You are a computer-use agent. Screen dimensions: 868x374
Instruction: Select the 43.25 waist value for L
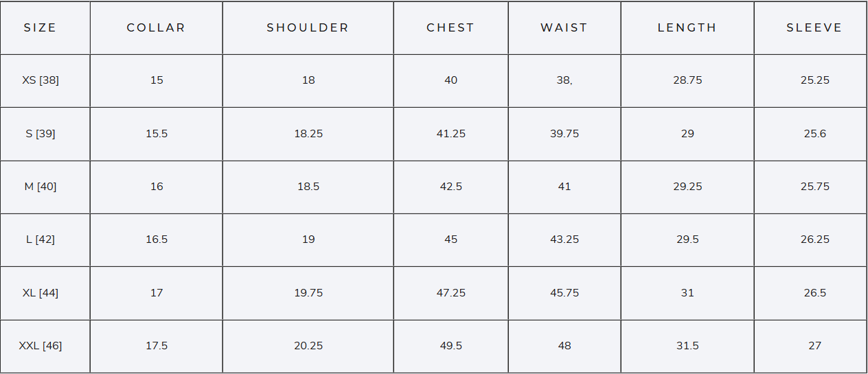564,239
